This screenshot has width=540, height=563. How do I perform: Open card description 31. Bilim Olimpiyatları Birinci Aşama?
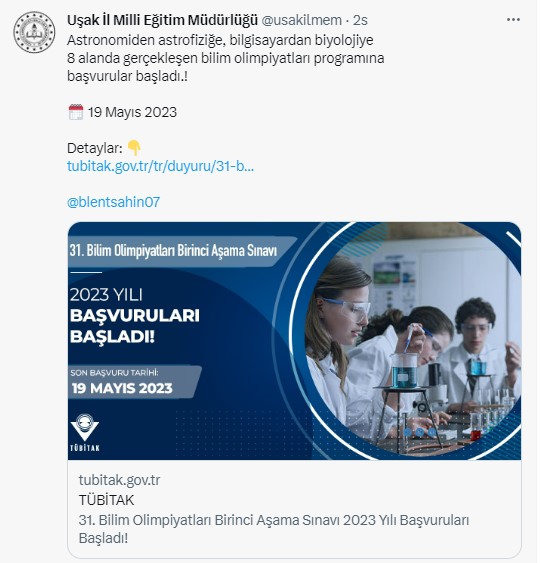pyautogui.click(x=274, y=529)
